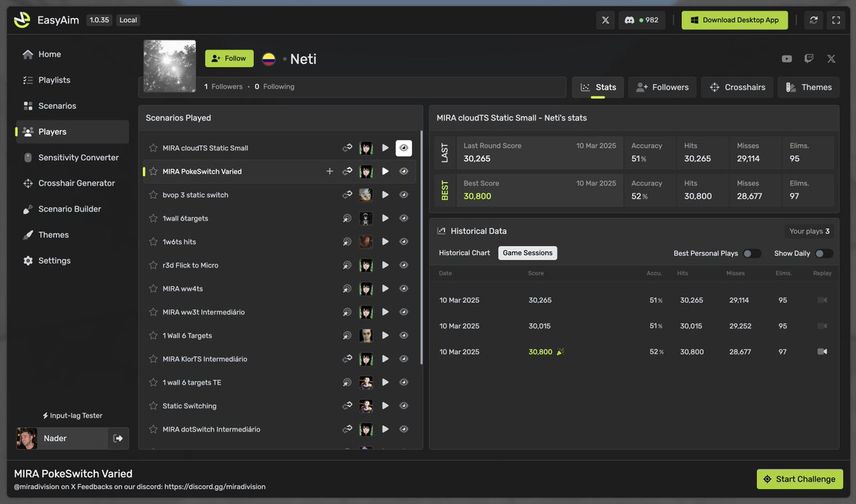Image resolution: width=856 pixels, height=504 pixels.
Task: Play the Static Switching scenario
Action: pyautogui.click(x=385, y=406)
